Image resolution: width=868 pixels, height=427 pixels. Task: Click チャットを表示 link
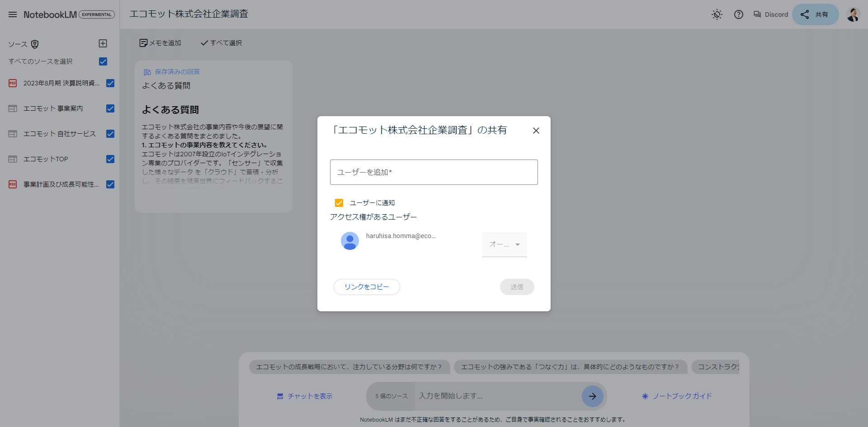(x=305, y=396)
